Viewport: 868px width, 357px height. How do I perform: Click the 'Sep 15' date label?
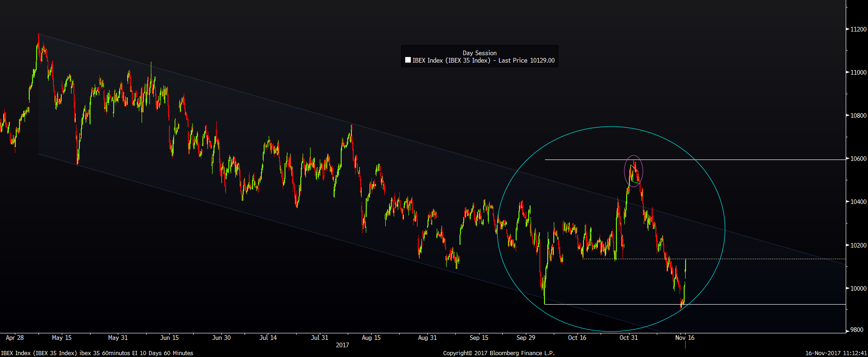(x=479, y=338)
